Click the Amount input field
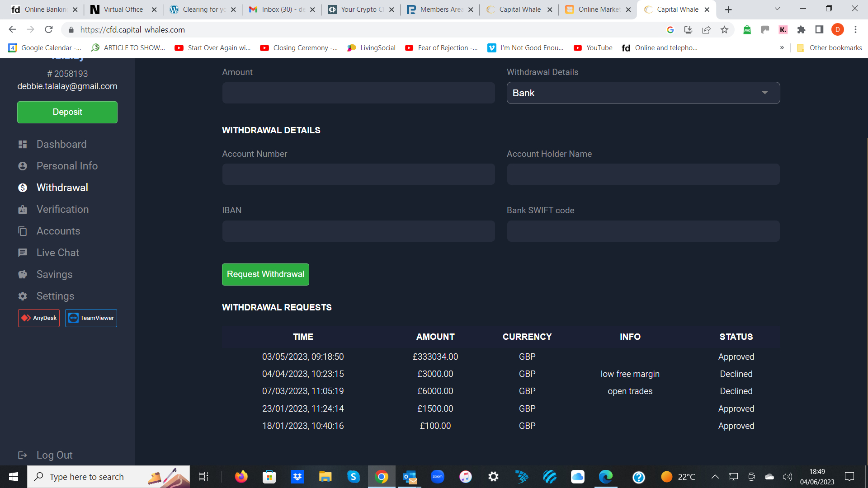 point(358,93)
